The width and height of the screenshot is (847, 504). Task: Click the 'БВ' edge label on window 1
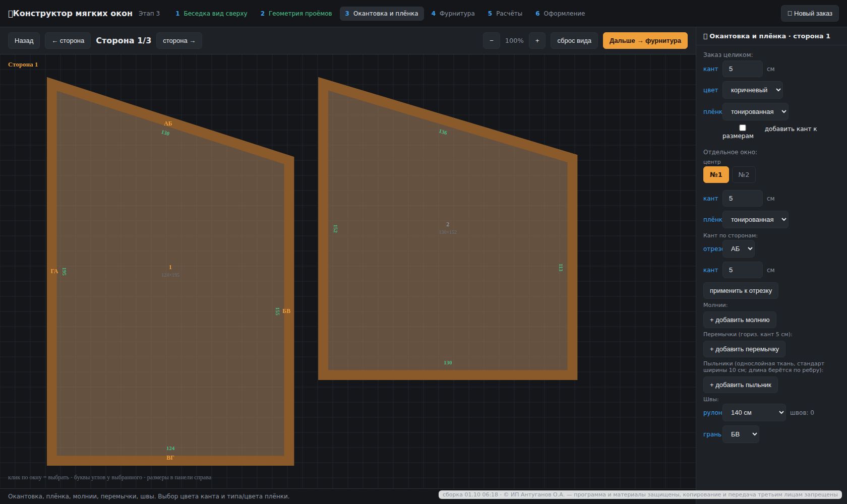click(286, 311)
